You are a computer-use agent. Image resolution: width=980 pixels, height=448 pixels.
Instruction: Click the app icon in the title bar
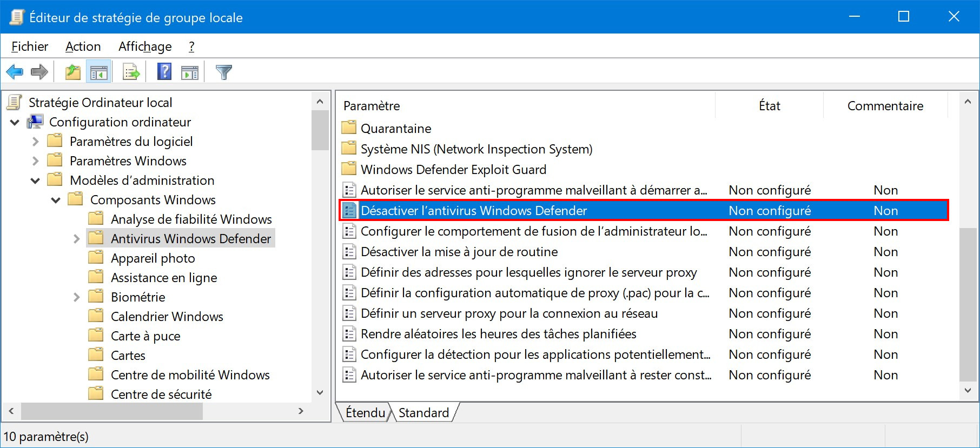[x=17, y=17]
